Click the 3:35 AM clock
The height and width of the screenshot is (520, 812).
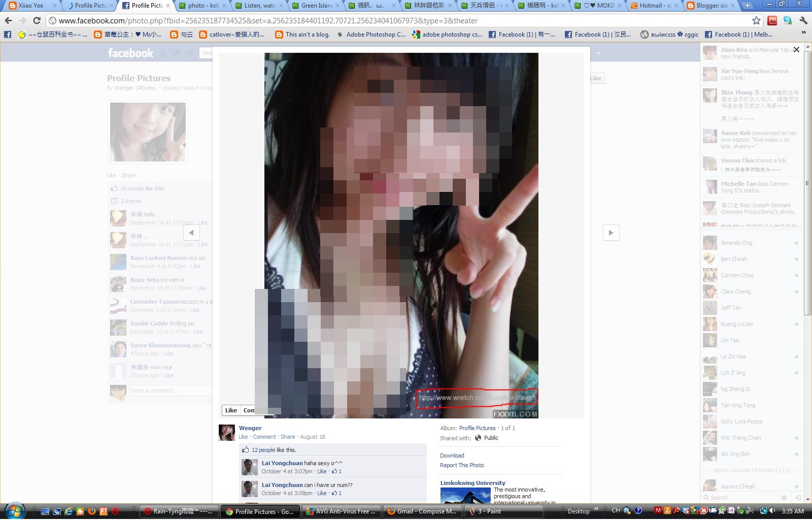793,511
